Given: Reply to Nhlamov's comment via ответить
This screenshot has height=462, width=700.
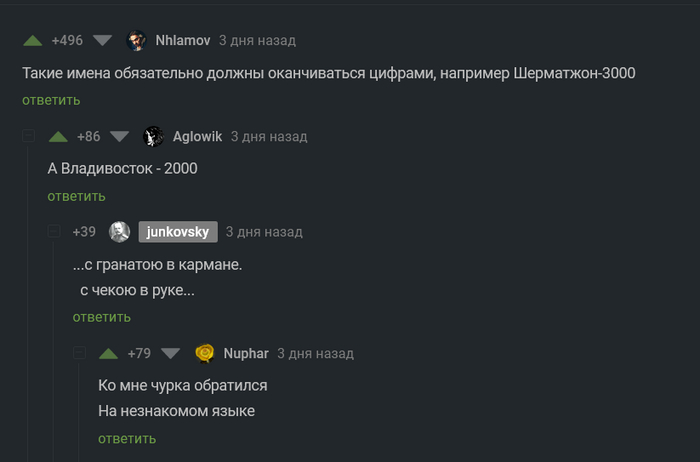Looking at the screenshot, I should (51, 100).
